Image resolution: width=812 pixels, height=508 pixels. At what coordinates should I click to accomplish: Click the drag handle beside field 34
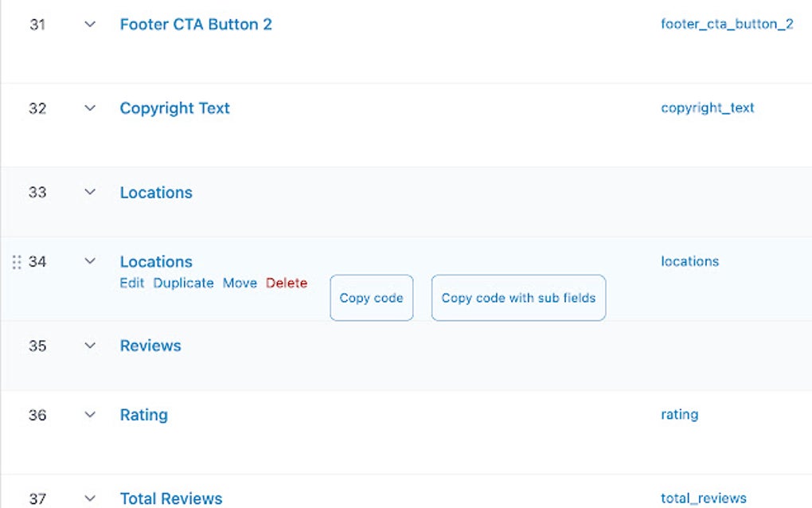point(17,261)
